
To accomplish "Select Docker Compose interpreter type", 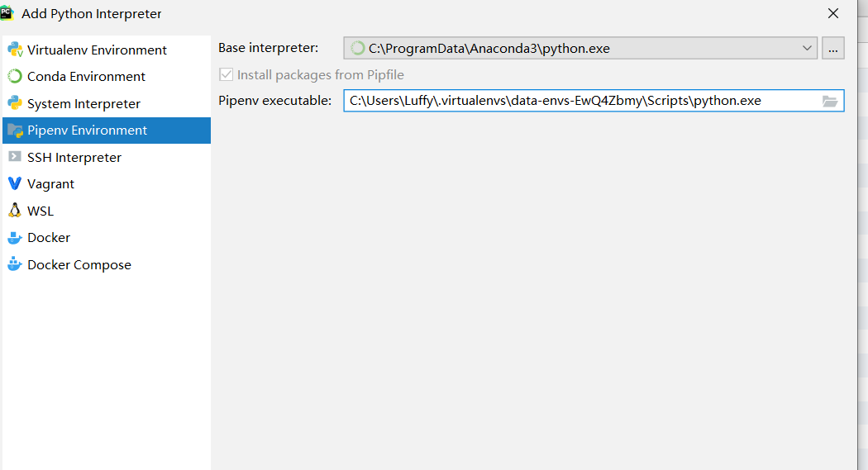I will tap(107, 264).
